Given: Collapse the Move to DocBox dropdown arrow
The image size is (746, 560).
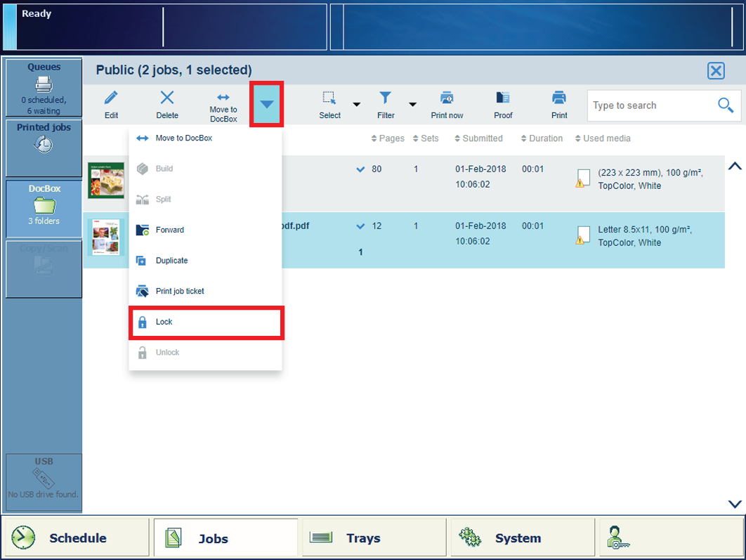Looking at the screenshot, I should [x=267, y=105].
